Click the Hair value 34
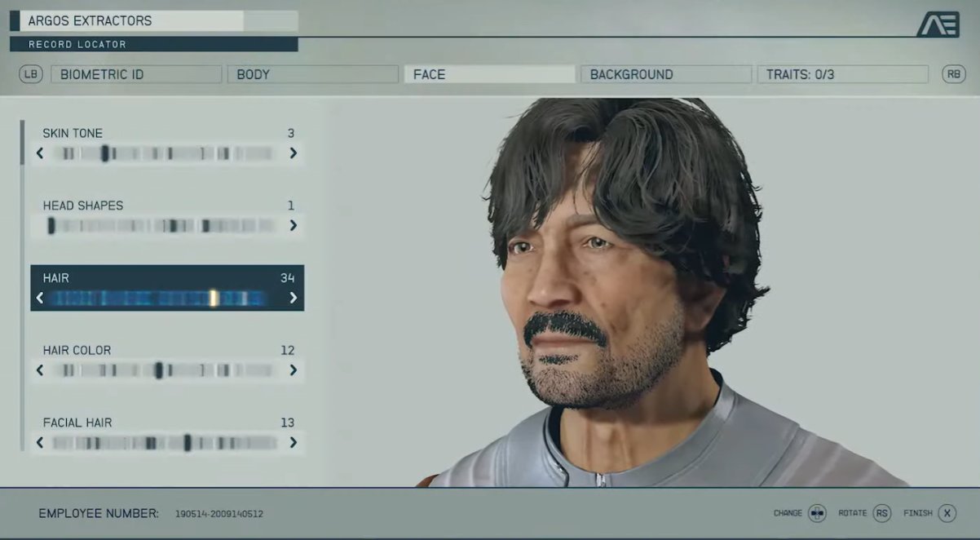Image resolution: width=980 pixels, height=540 pixels. (x=287, y=278)
